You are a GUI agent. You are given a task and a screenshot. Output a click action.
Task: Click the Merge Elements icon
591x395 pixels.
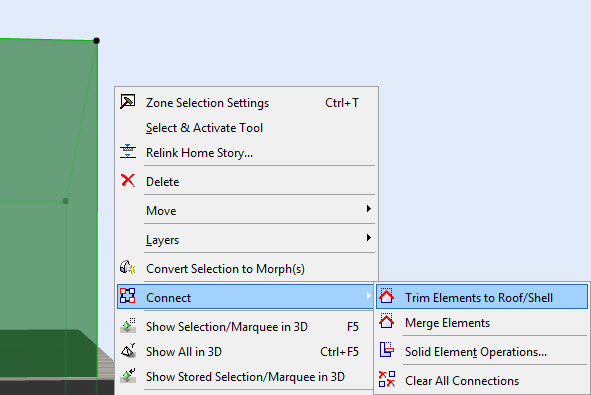386,321
